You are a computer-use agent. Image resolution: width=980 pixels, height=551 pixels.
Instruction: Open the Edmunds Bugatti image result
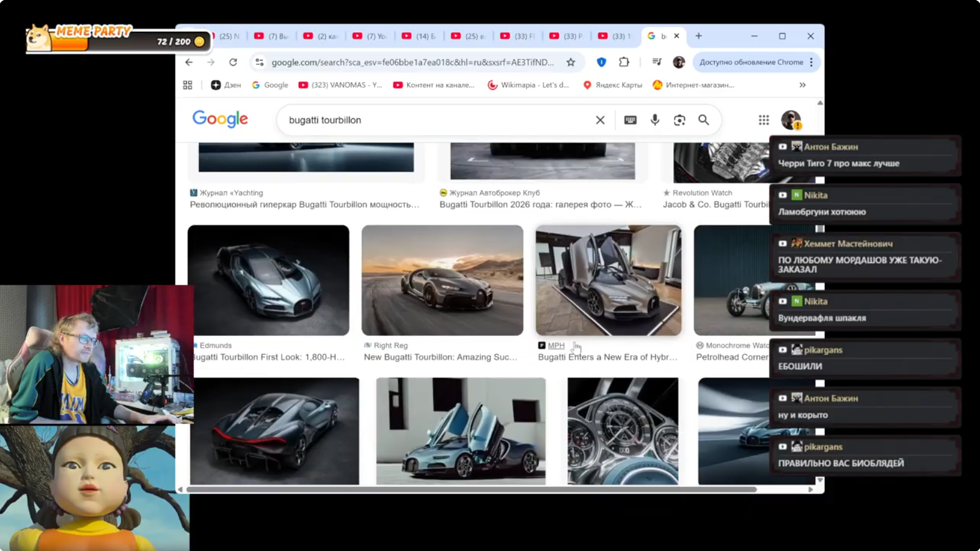[x=268, y=280]
